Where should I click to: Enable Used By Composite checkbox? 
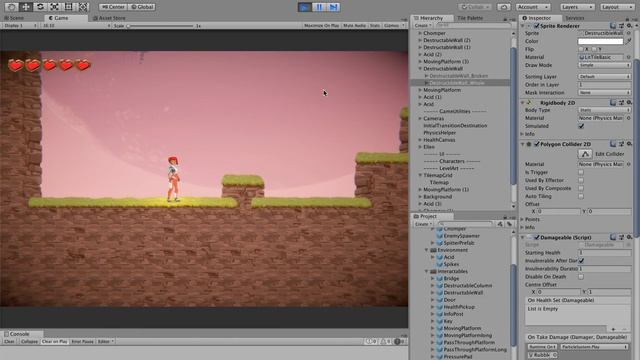click(581, 188)
